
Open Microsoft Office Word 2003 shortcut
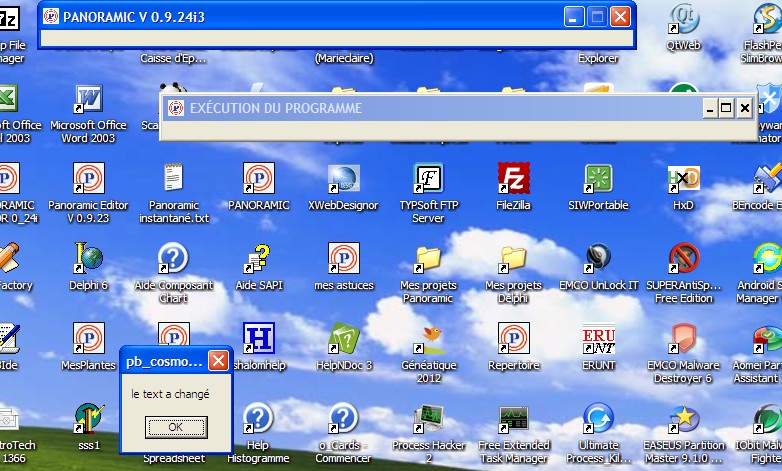pyautogui.click(x=89, y=98)
